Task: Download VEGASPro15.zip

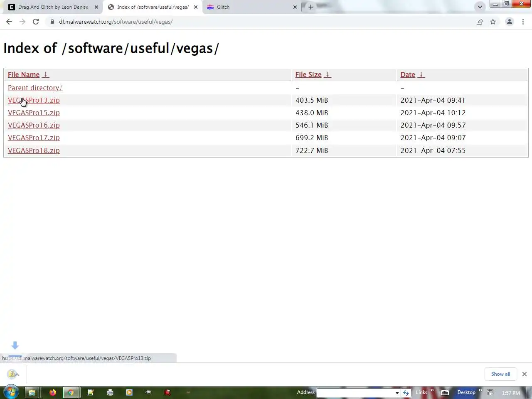Action: [x=34, y=113]
